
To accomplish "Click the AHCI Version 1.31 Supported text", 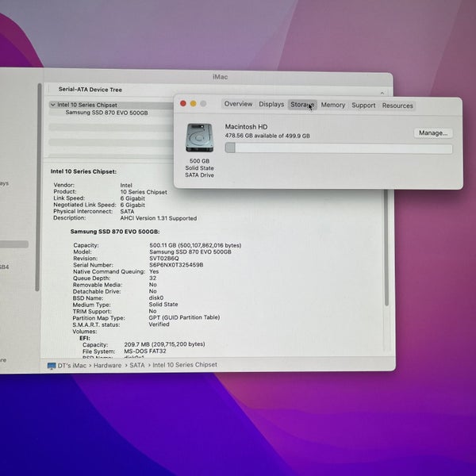I will [159, 218].
